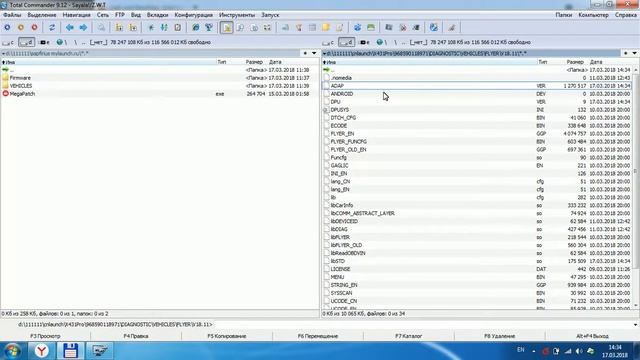
Task: Open the Windows Start button
Action: pyautogui.click(x=12, y=351)
